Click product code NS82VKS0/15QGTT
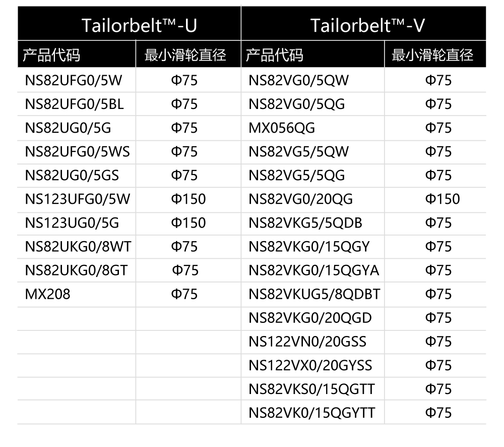 311,389
